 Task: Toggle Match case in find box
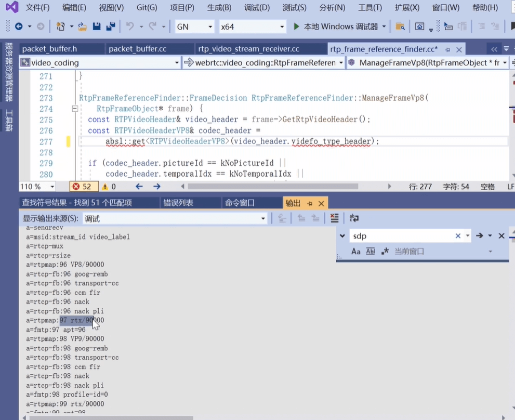click(x=355, y=252)
